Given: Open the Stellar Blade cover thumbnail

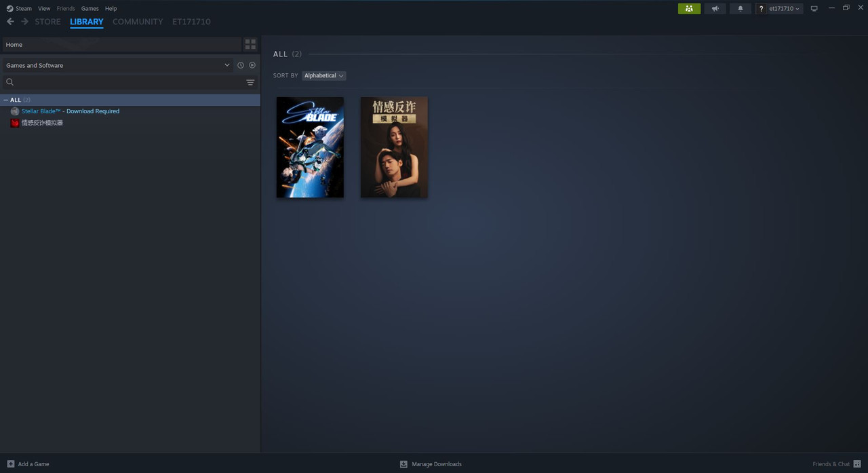Looking at the screenshot, I should click(310, 147).
